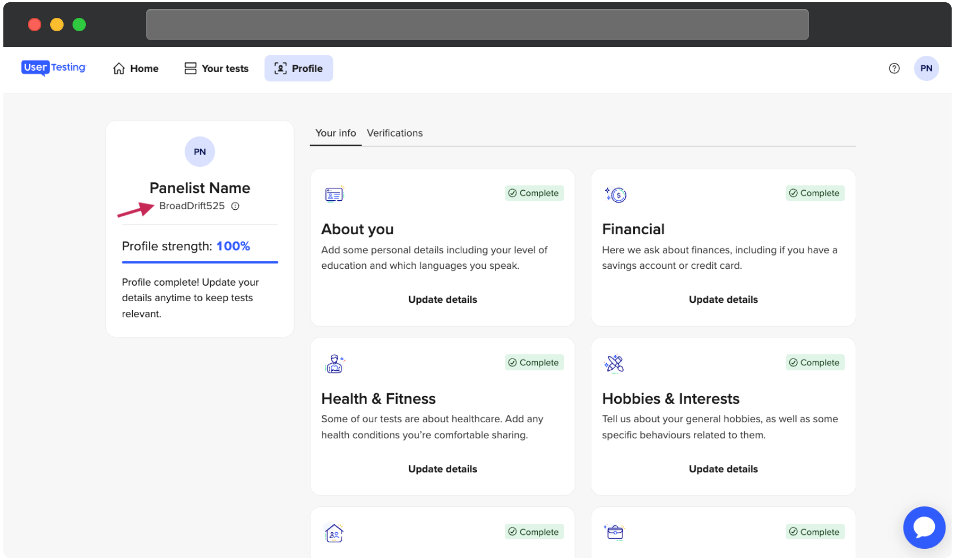Screen dimensions: 955x560
Task: Switch to the Verifications tab
Action: 395,133
